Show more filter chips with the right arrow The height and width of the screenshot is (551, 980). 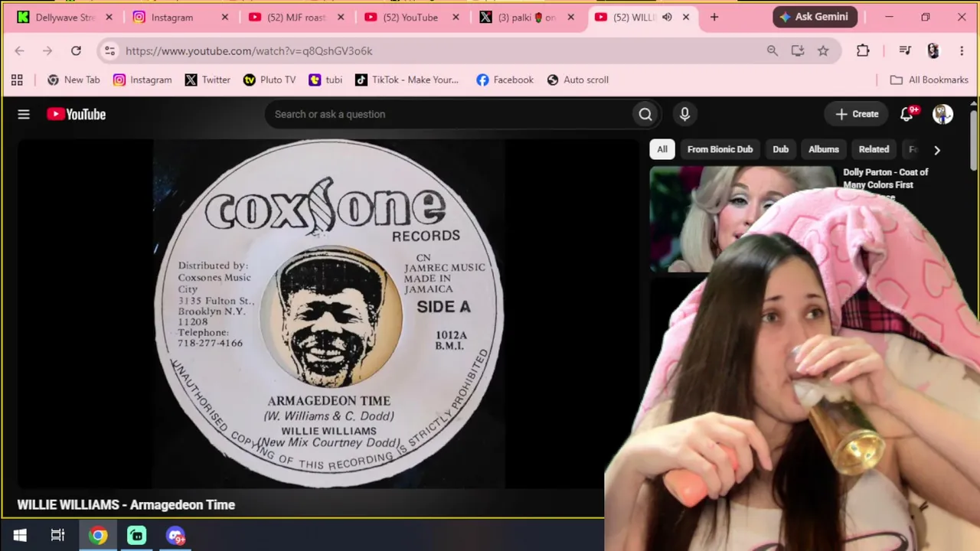tap(936, 150)
